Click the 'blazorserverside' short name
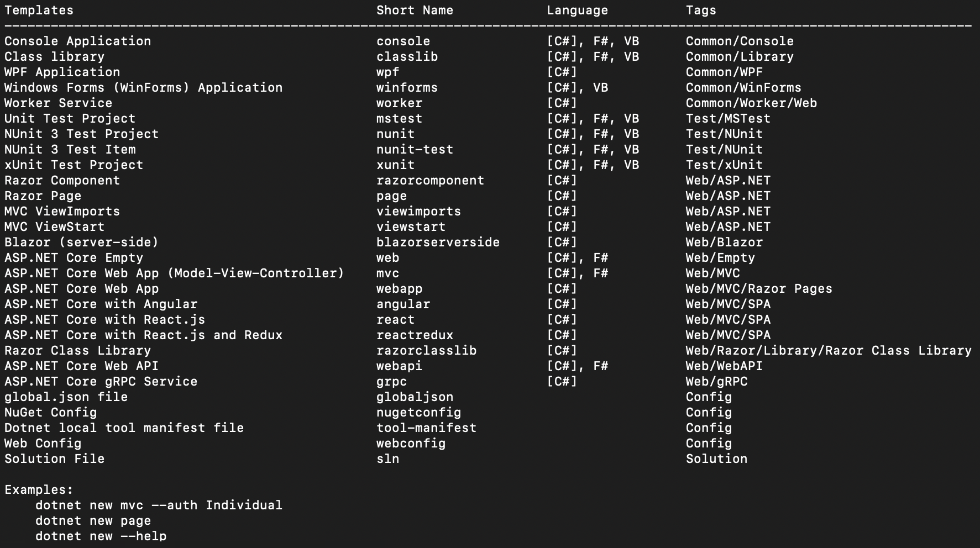 438,243
